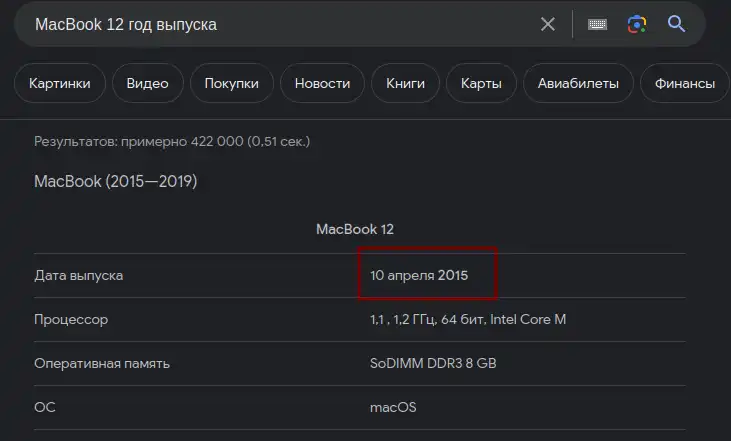Switch to the Картинки tab

pyautogui.click(x=60, y=83)
